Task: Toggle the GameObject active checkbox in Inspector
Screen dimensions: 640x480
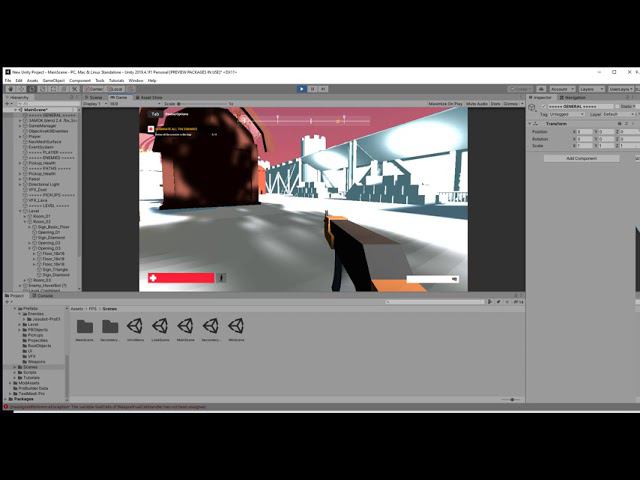Action: click(543, 107)
